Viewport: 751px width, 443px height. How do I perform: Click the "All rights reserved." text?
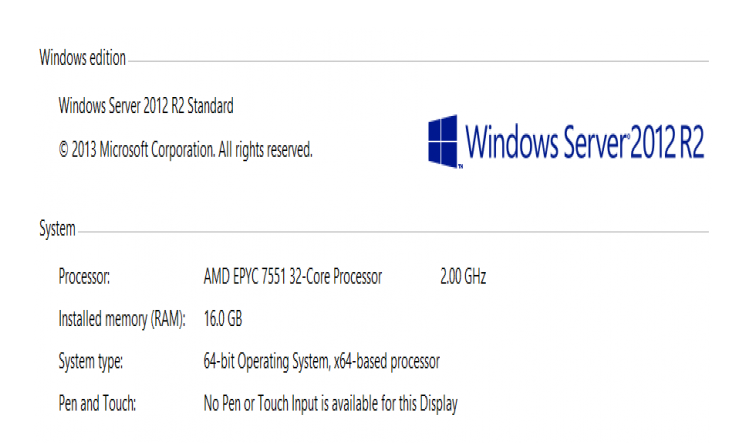[266, 150]
